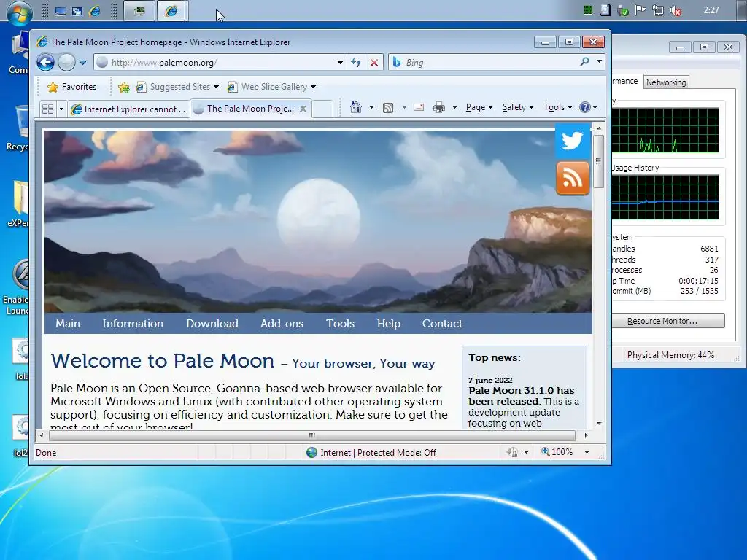Open the Contact nav link
747x560 pixels.
click(x=442, y=323)
